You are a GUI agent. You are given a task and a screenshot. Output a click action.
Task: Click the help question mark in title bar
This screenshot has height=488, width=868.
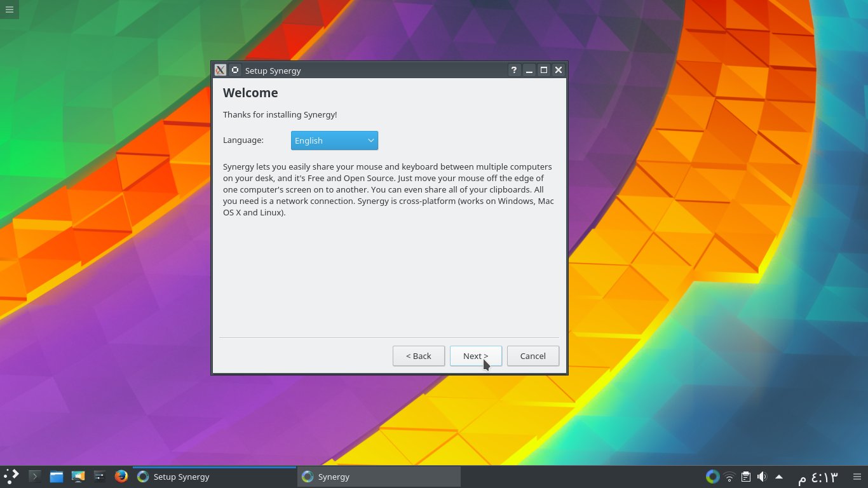513,70
